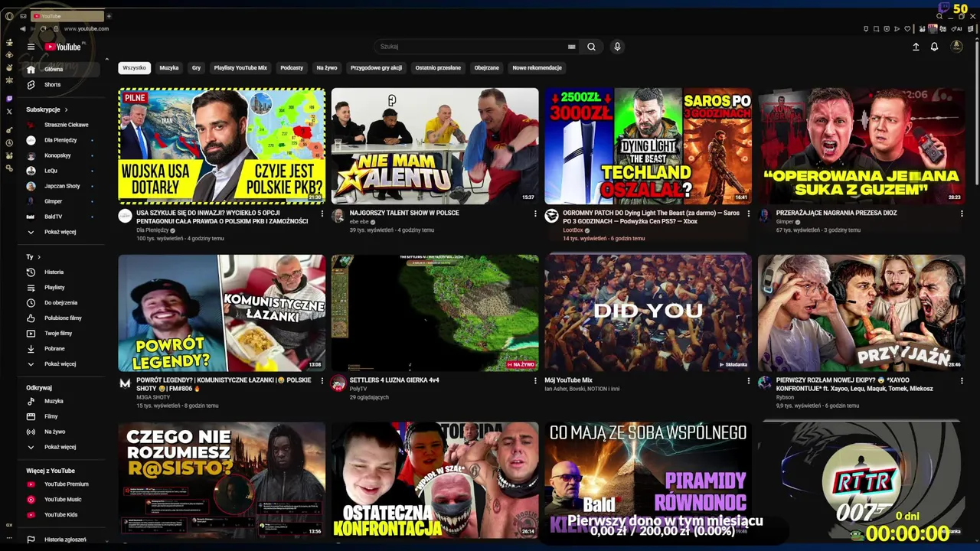Open 'Konopskyy' subscription channel
Screen dimensions: 980x551
[x=60, y=155]
